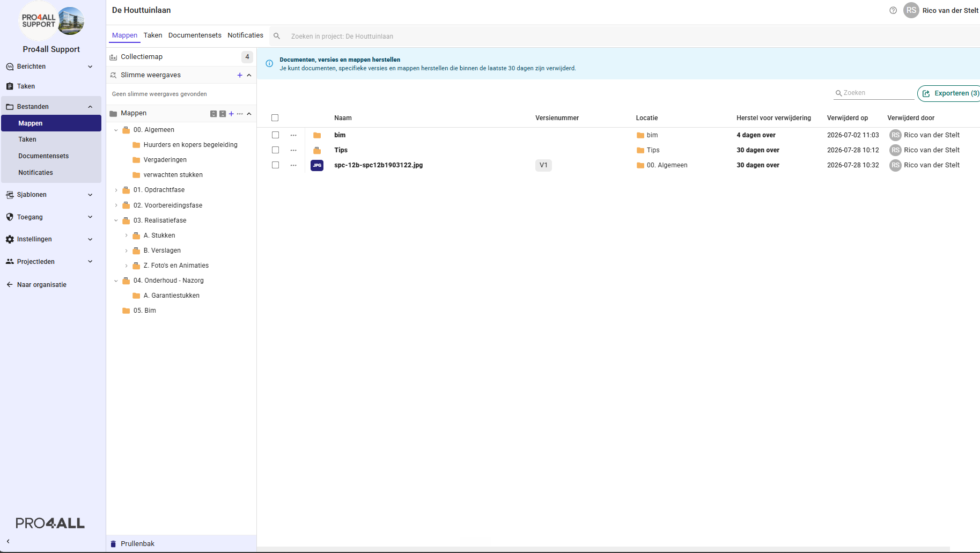Click the Toegang shield icon
The height and width of the screenshot is (553, 980).
coord(10,217)
